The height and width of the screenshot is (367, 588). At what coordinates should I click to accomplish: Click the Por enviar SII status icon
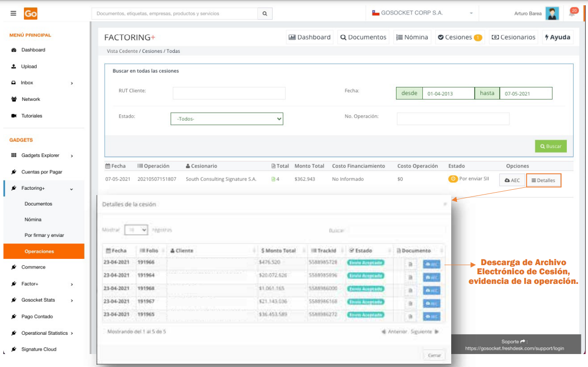453,179
